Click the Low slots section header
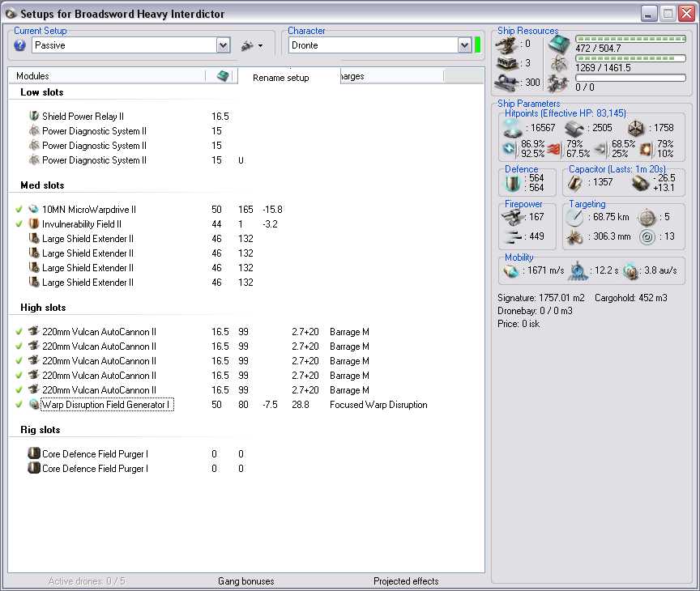This screenshot has height=591, width=700. [42, 92]
